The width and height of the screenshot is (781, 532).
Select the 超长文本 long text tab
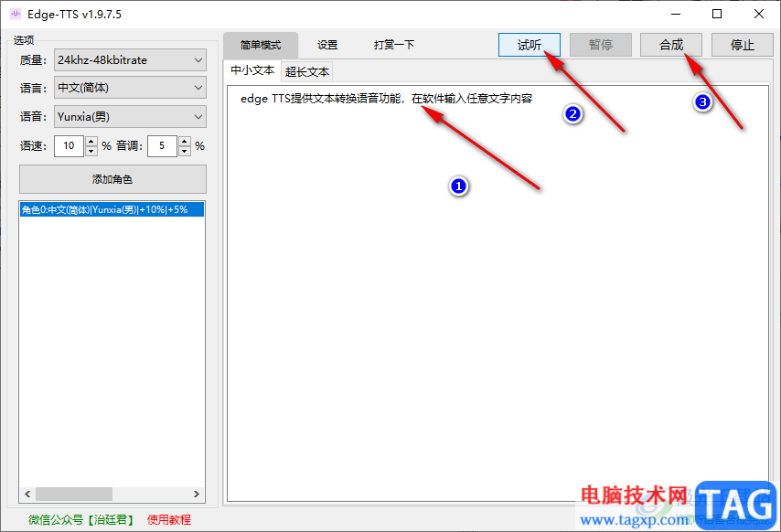pyautogui.click(x=307, y=72)
